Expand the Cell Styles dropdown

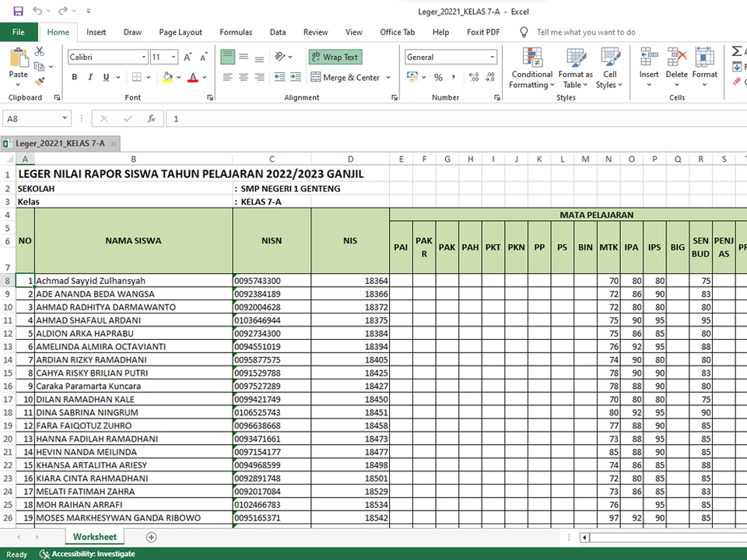coord(610,68)
